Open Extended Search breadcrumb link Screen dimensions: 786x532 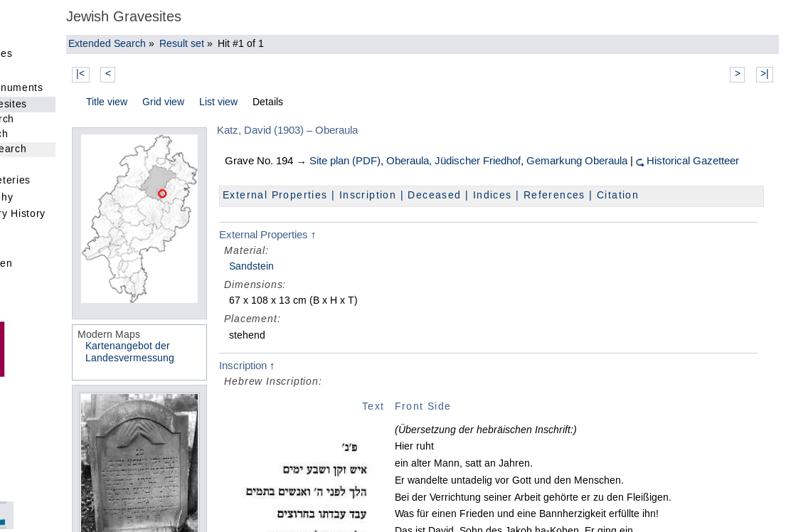pos(107,43)
